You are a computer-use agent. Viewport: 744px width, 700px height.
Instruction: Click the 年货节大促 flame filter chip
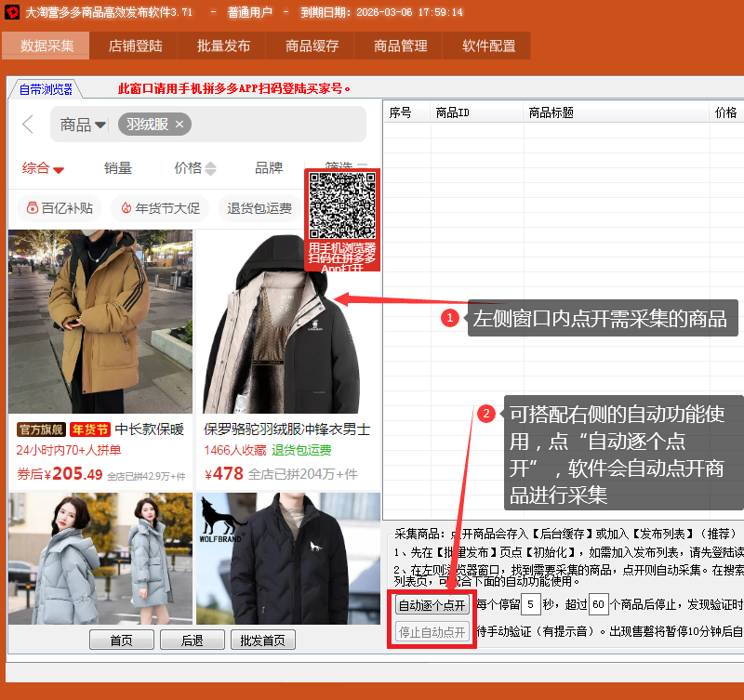(160, 208)
